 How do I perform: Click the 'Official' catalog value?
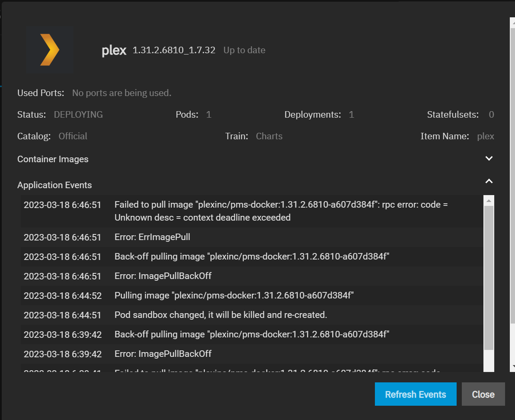pyautogui.click(x=73, y=136)
